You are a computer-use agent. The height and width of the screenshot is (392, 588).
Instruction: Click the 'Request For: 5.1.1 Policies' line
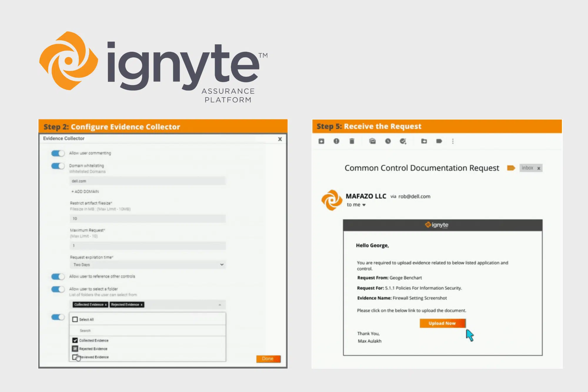pos(410,288)
